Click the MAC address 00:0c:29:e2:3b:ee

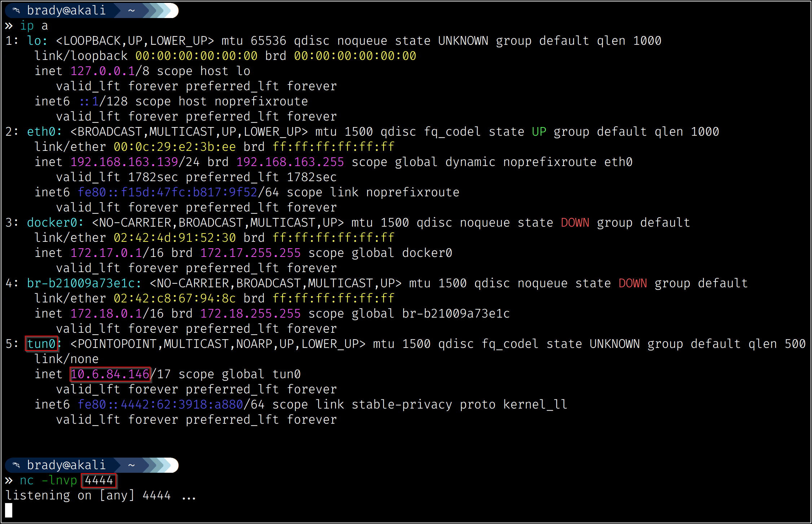point(175,147)
